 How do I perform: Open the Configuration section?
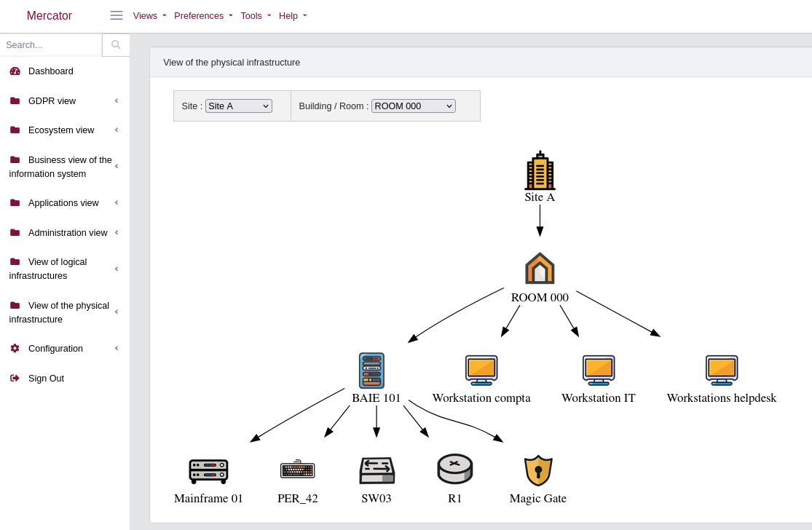tap(55, 348)
